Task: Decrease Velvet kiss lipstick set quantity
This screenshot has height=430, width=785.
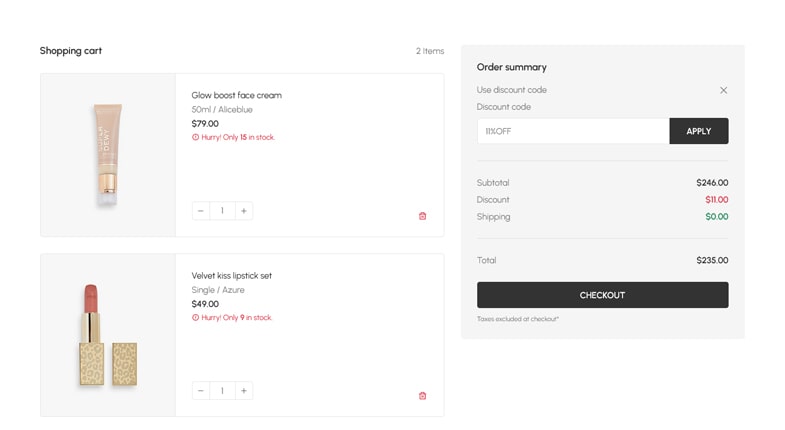Action: 201,391
